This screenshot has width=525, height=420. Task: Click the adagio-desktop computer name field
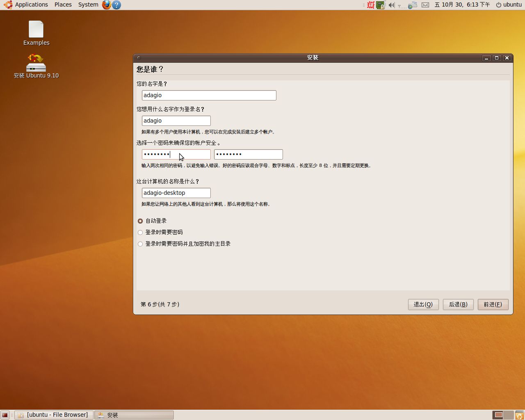(176, 193)
